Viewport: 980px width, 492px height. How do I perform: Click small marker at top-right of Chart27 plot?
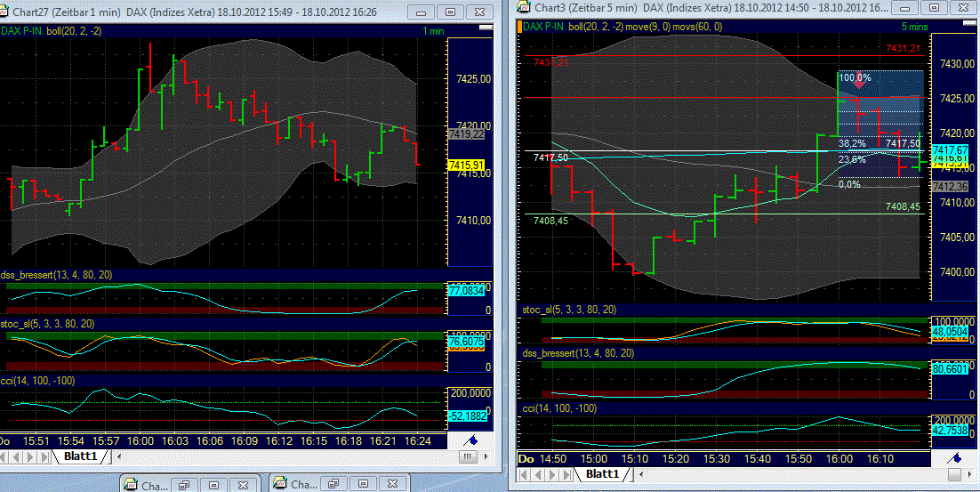tap(486, 28)
